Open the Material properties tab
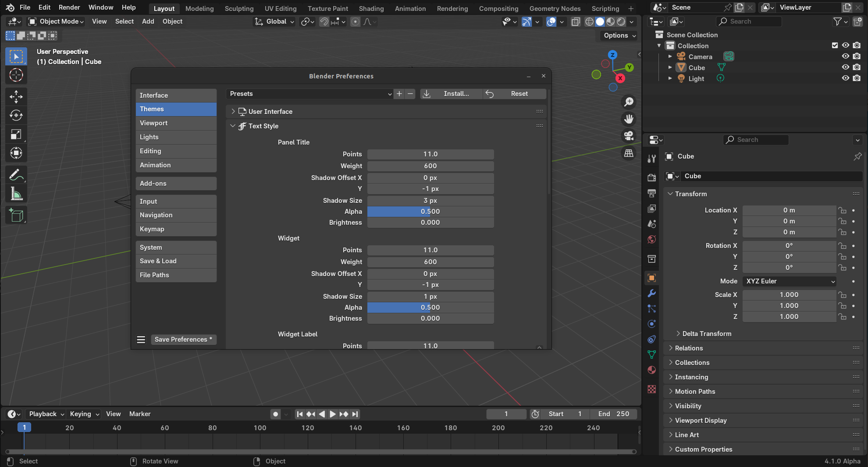Image resolution: width=868 pixels, height=467 pixels. 652,370
